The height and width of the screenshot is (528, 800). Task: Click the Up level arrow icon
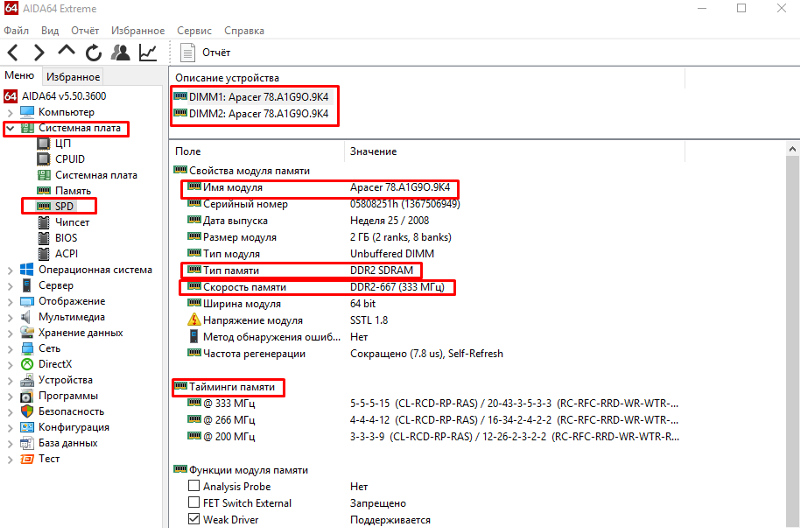[x=66, y=52]
